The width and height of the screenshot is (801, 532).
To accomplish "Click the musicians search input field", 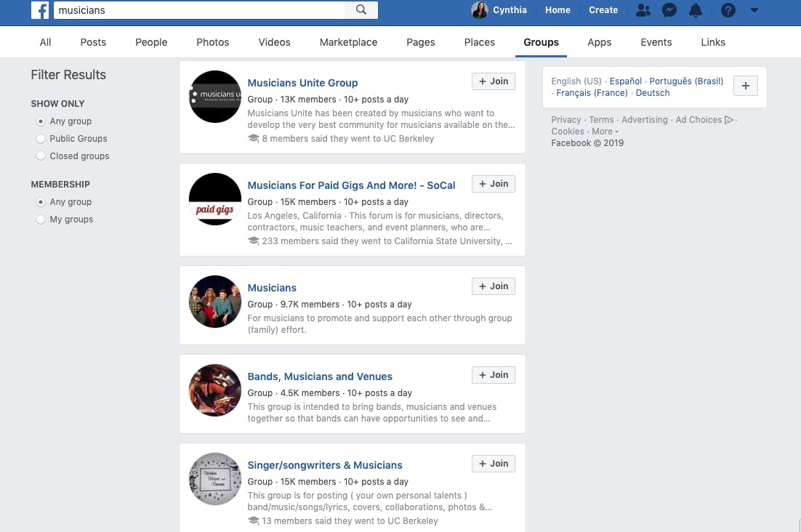I will (x=200, y=9).
